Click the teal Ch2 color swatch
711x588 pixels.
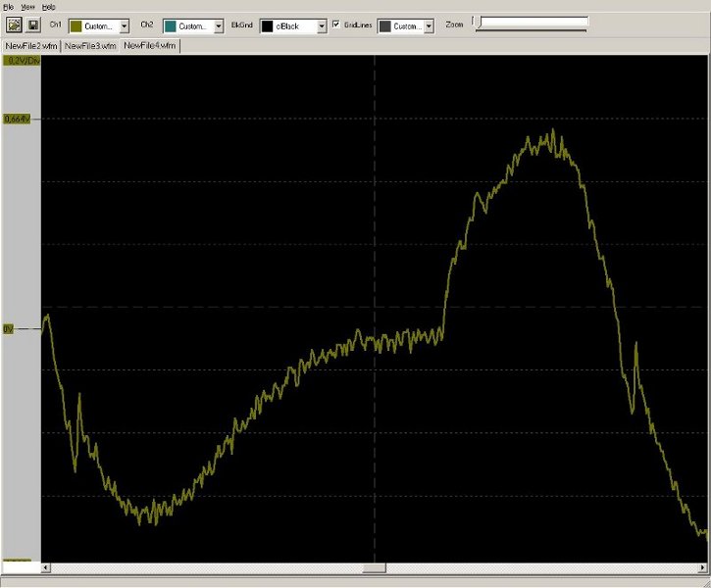[172, 26]
